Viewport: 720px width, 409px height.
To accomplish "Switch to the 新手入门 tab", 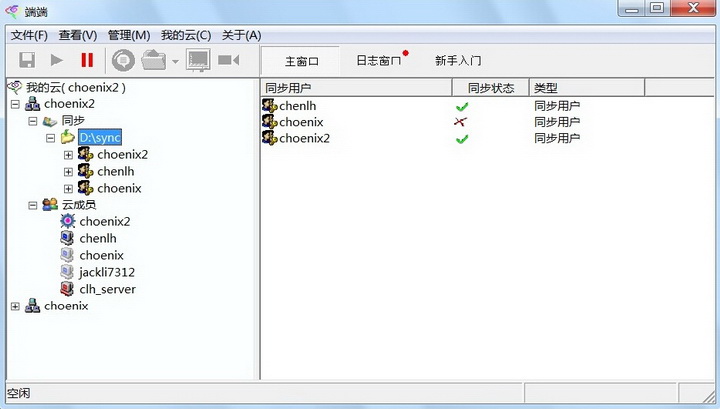I will tap(458, 61).
